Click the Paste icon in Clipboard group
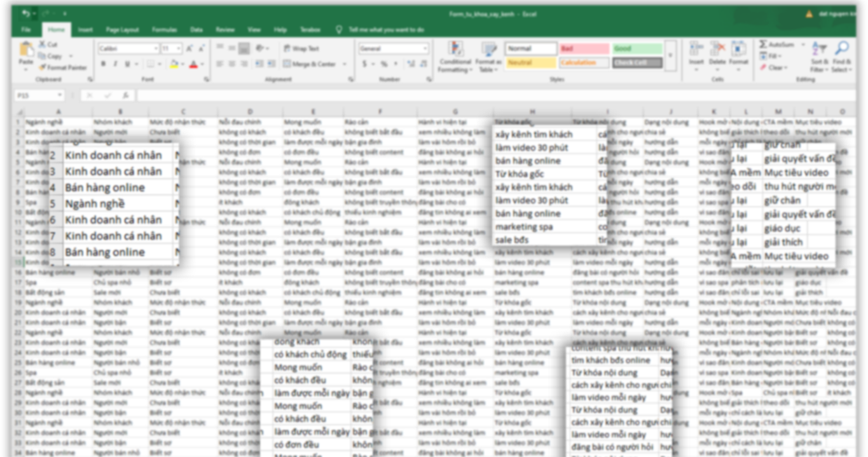The height and width of the screenshot is (457, 868). click(x=26, y=51)
